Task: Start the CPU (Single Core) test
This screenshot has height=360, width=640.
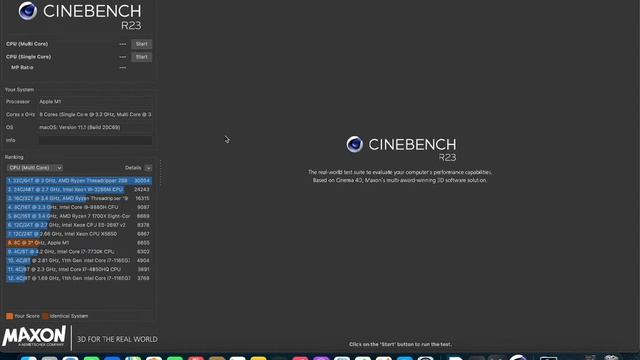Action: (x=142, y=57)
